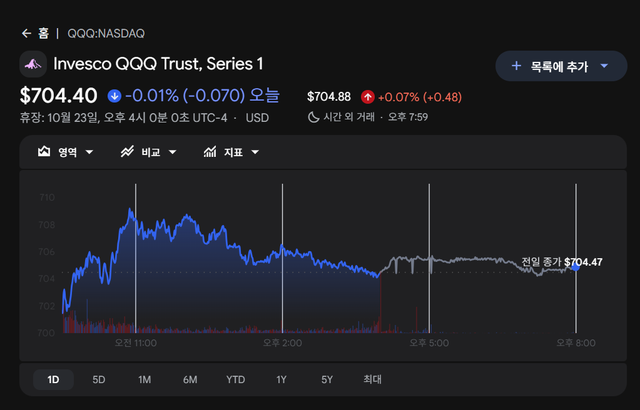The height and width of the screenshot is (410, 640).
Task: Click the Invesco QQQ Trust, Series 1 title
Action: click(158, 64)
